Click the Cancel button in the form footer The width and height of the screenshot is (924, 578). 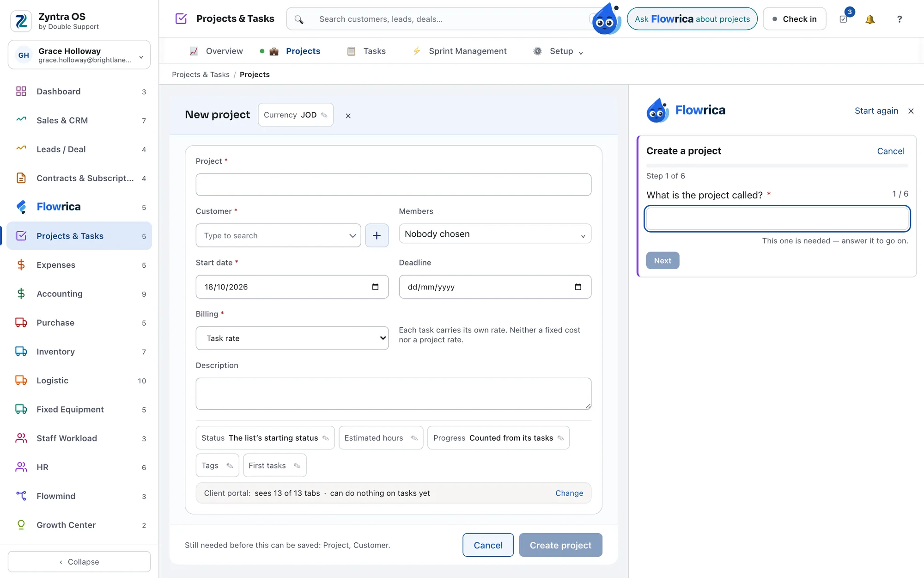pyautogui.click(x=488, y=545)
